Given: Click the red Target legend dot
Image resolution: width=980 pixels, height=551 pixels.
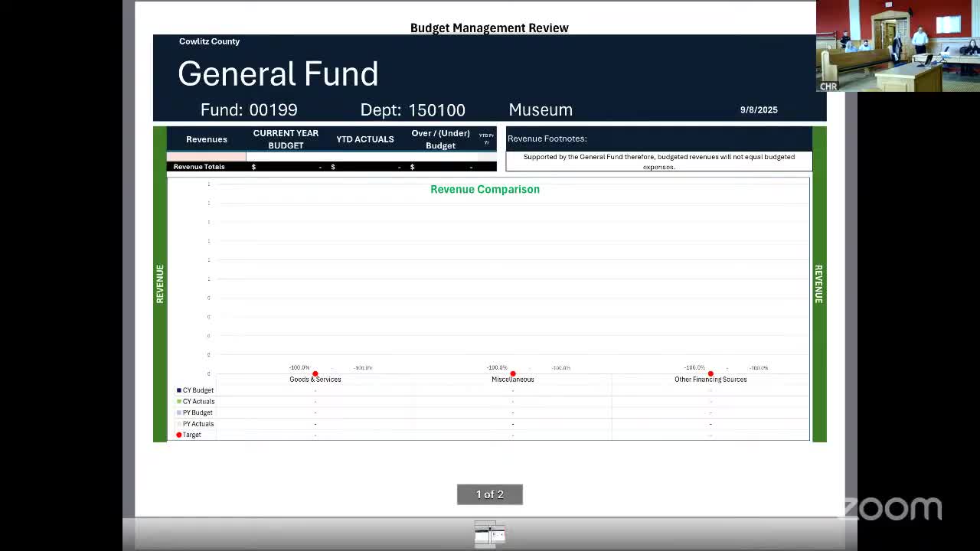Looking at the screenshot, I should click(179, 435).
